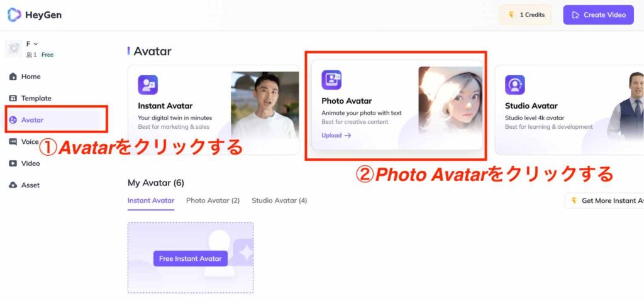Select Avatar in the sidebar
Image resolution: width=644 pixels, height=301 pixels.
tap(53, 120)
